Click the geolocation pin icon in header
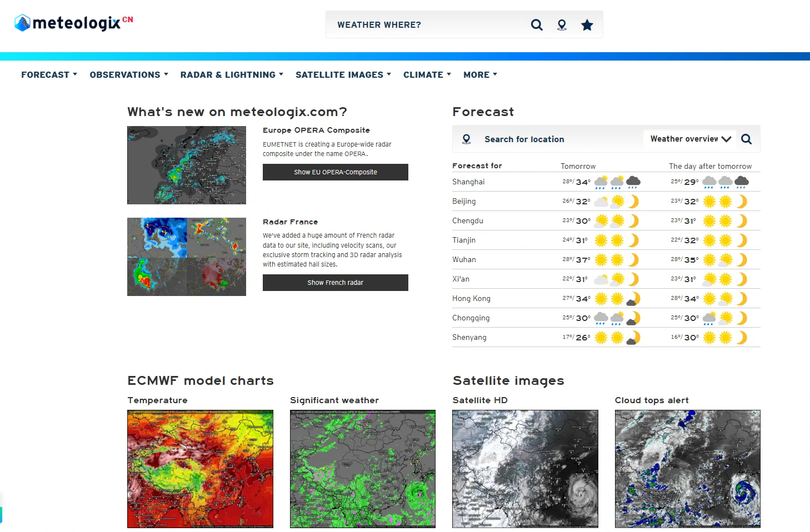The width and height of the screenshot is (810, 532). click(562, 25)
